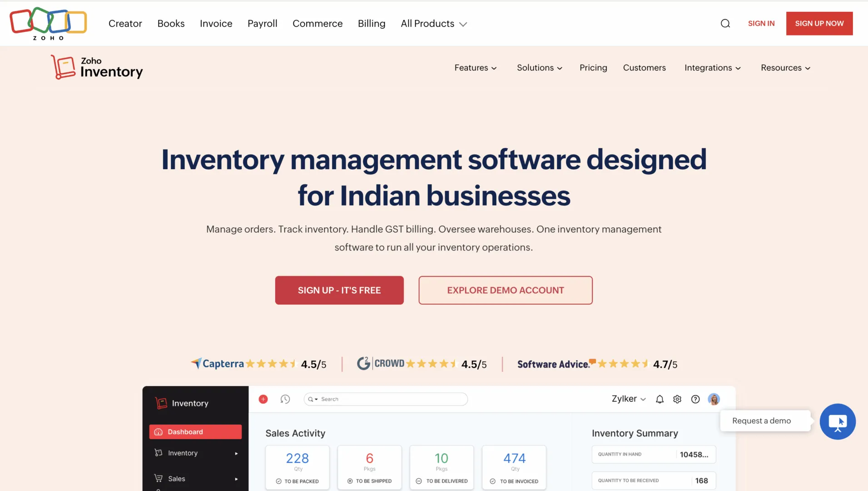Expand the Features menu
The width and height of the screenshot is (868, 491).
pos(476,68)
